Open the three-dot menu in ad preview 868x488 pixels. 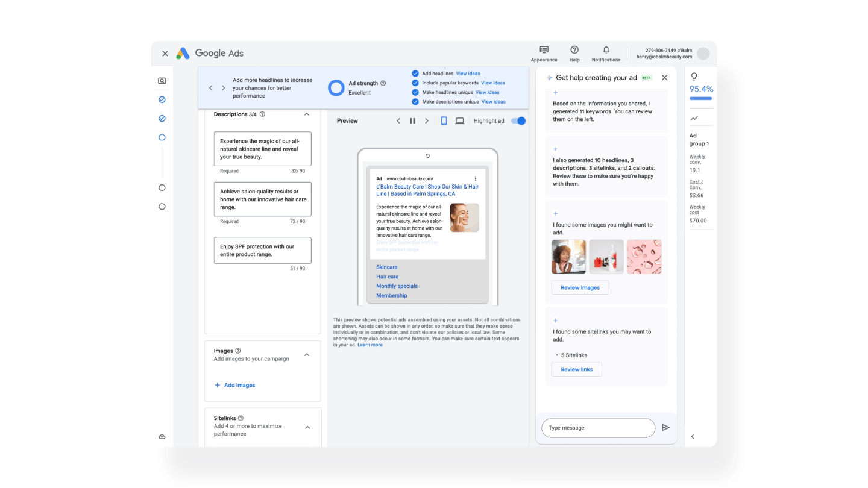point(476,179)
